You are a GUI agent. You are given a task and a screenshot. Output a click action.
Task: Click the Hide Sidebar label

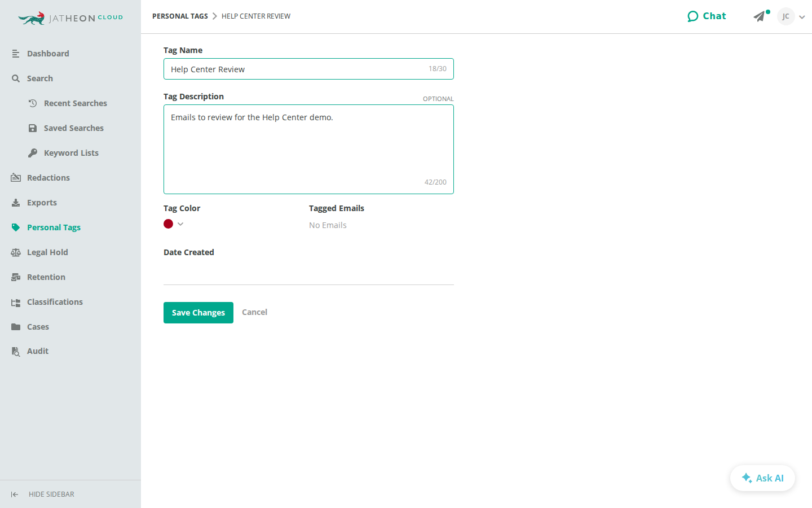click(x=51, y=494)
